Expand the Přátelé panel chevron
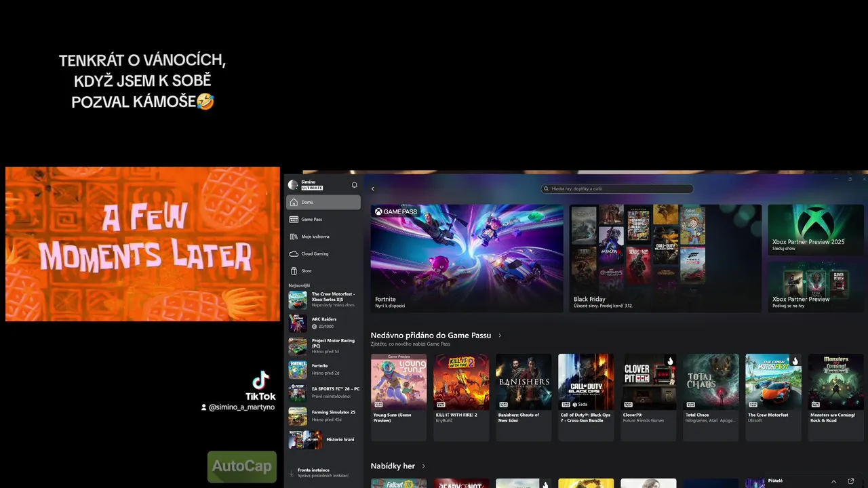868x488 pixels. click(833, 481)
